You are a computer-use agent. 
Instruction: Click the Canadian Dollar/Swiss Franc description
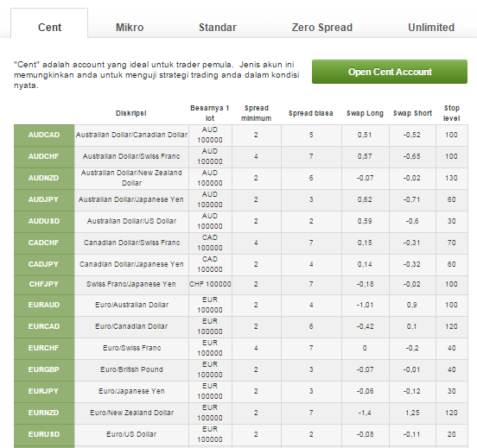(x=131, y=243)
